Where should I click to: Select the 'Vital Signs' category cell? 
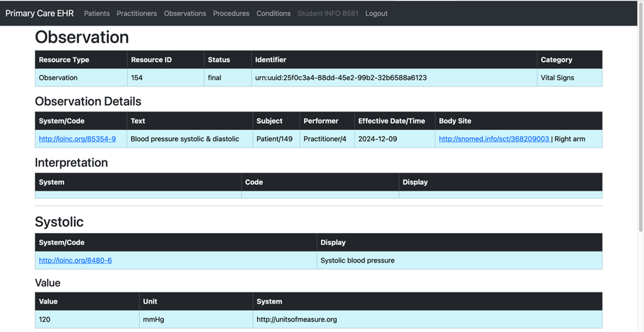tap(569, 78)
